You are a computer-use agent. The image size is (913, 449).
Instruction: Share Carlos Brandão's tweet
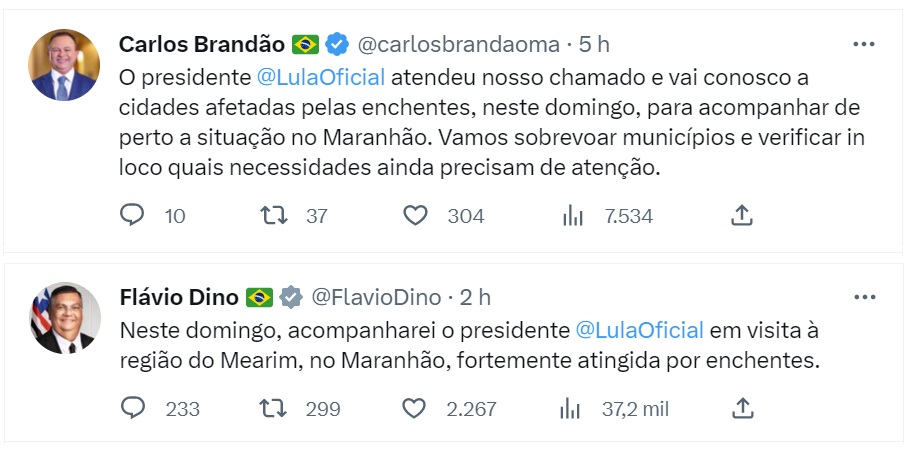coord(741,215)
